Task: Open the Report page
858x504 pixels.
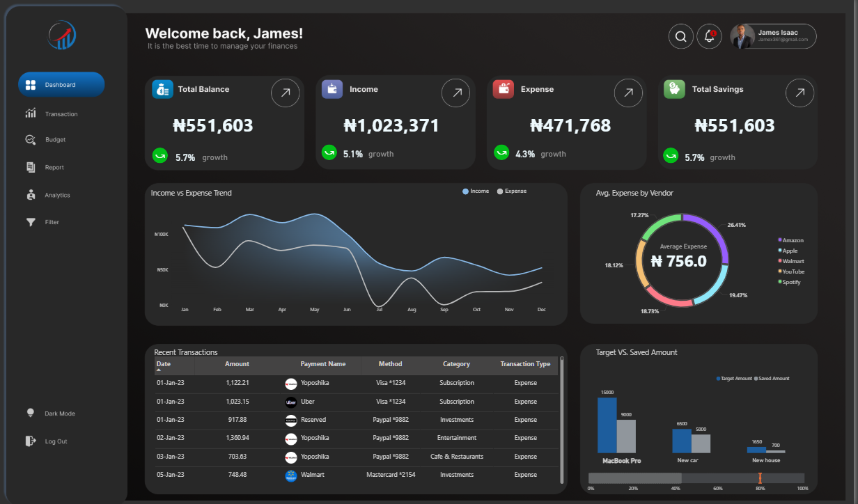Action: [54, 168]
